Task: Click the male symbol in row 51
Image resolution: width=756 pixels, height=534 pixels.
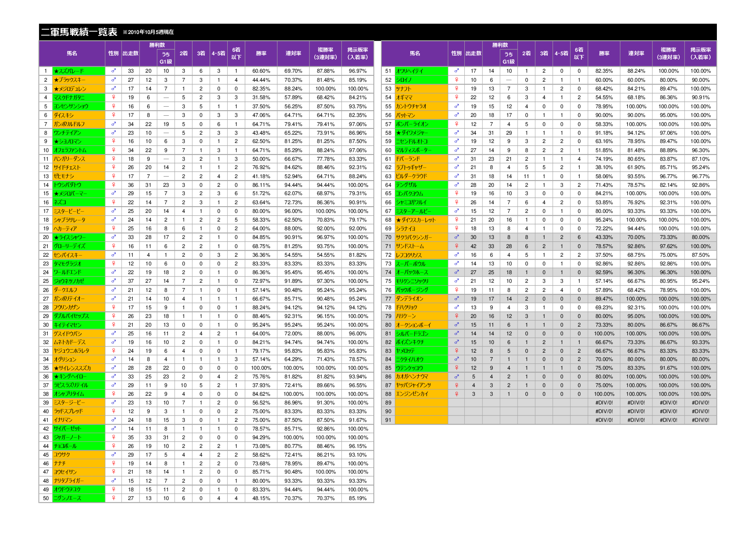Action: [x=456, y=71]
